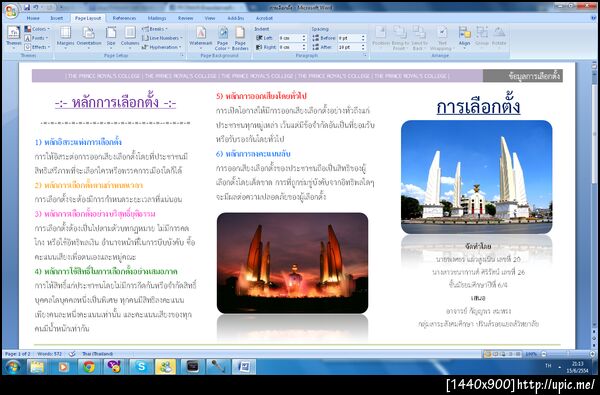The width and height of the screenshot is (600, 395).
Task: Customize Quick Access Toolbar dropdown arrow
Action: [60, 7]
